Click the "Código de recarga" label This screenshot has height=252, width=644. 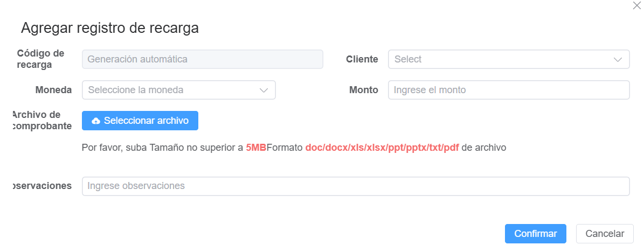[x=40, y=59]
